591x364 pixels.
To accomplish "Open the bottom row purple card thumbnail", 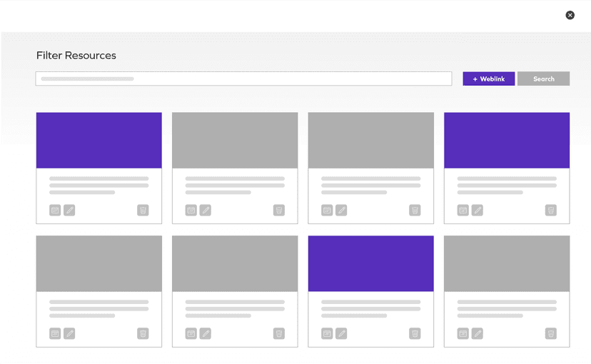I will [x=370, y=263].
